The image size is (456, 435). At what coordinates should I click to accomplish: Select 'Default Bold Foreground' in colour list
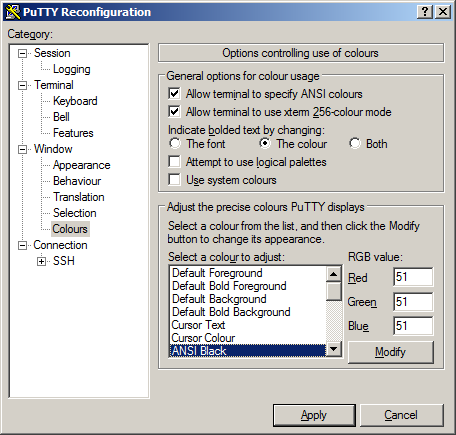248,286
